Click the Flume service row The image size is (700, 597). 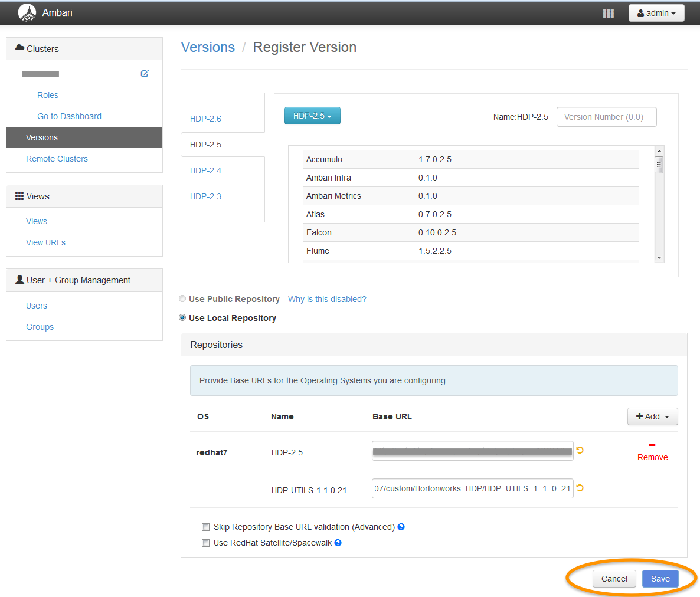pos(471,251)
